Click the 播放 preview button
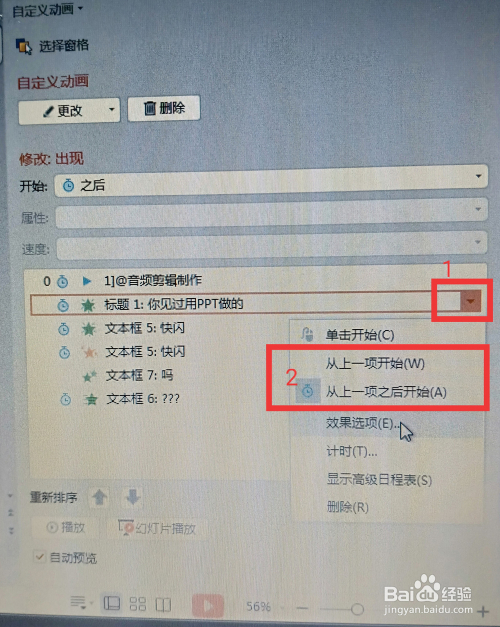This screenshot has width=500, height=627. click(66, 527)
